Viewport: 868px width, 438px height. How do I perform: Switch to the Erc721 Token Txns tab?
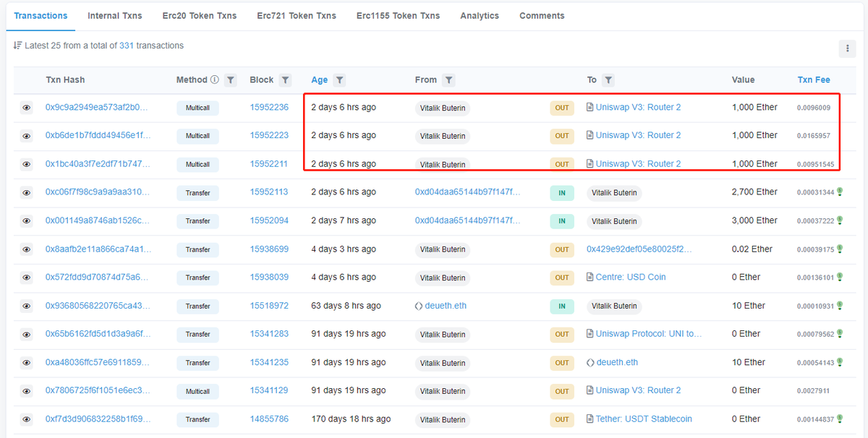(297, 15)
